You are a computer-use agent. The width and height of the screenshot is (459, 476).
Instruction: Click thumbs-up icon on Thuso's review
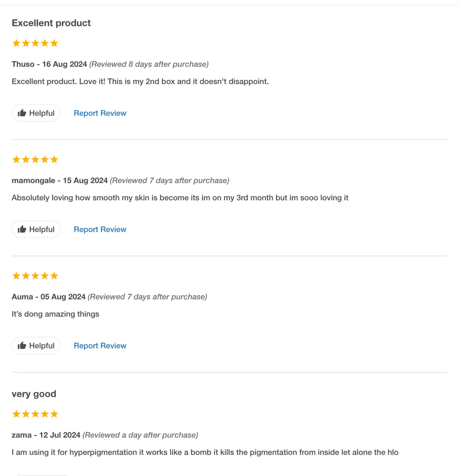[x=22, y=113]
